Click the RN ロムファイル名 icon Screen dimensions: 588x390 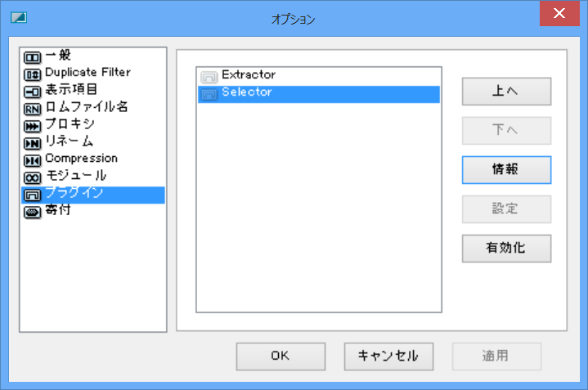click(x=32, y=109)
